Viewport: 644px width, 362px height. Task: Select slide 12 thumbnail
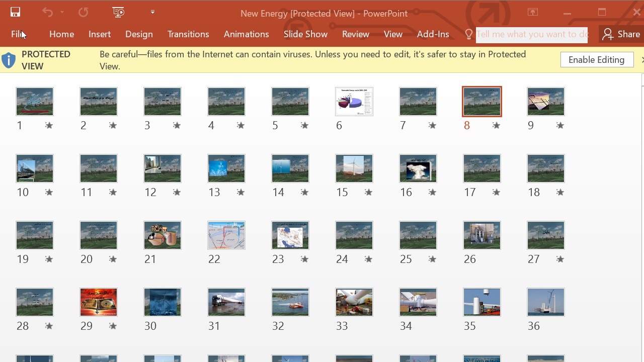pos(163,168)
